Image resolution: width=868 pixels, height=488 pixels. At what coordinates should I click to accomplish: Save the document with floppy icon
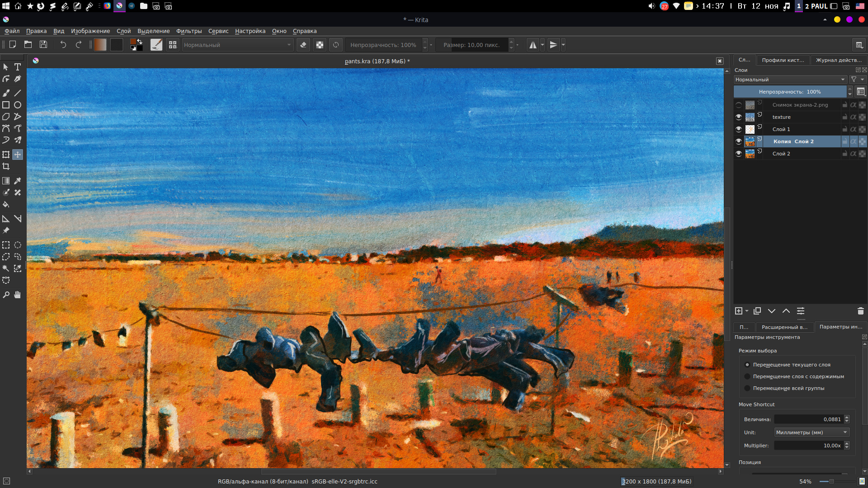tap(43, 45)
